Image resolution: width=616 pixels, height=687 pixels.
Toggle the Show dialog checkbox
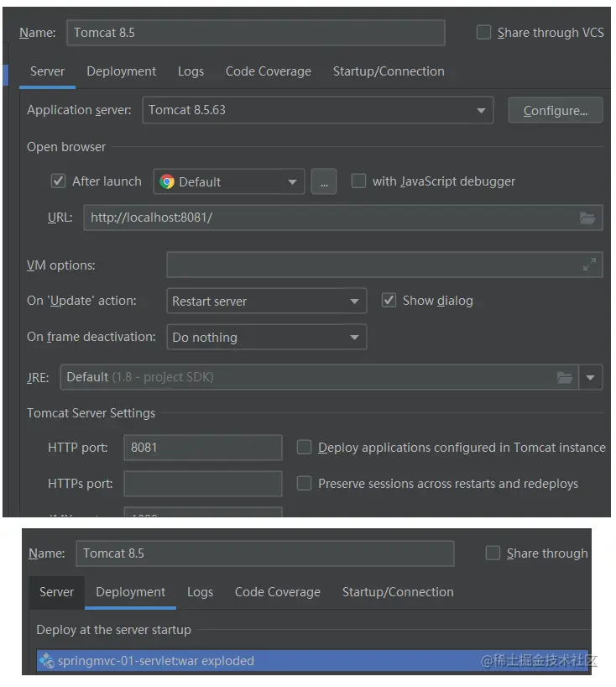click(x=389, y=300)
